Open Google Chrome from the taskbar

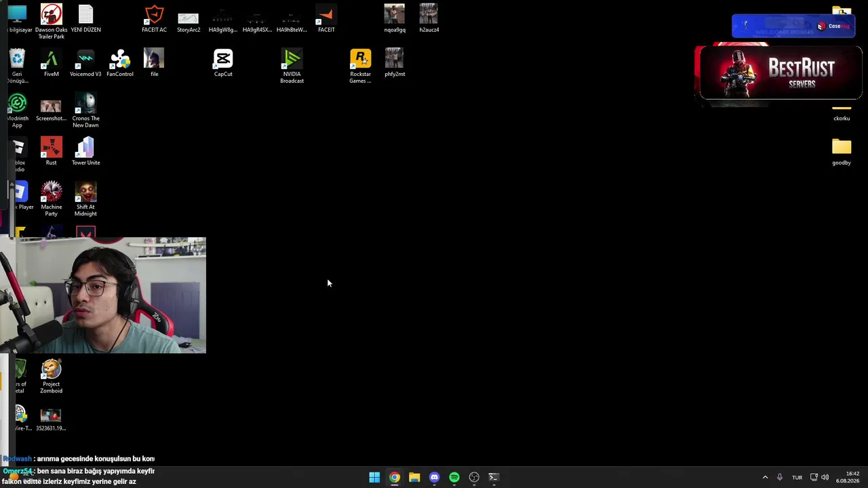[x=394, y=477]
